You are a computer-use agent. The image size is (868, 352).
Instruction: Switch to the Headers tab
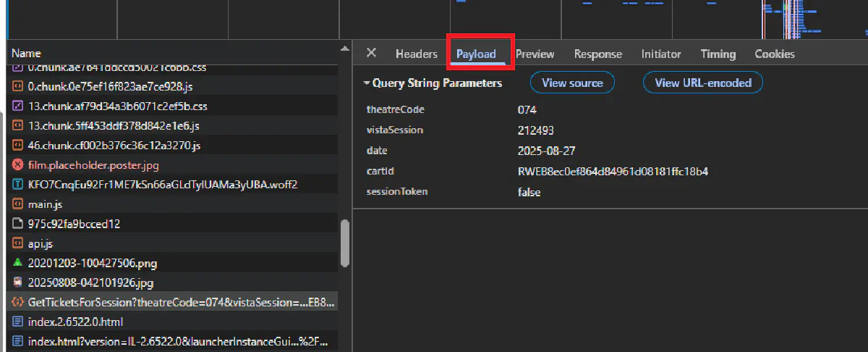[x=416, y=54]
